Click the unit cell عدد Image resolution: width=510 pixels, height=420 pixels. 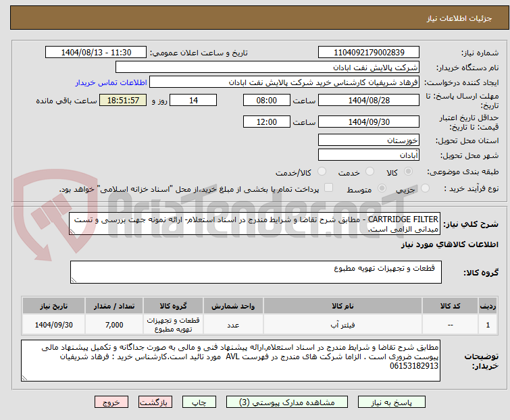[233, 324]
